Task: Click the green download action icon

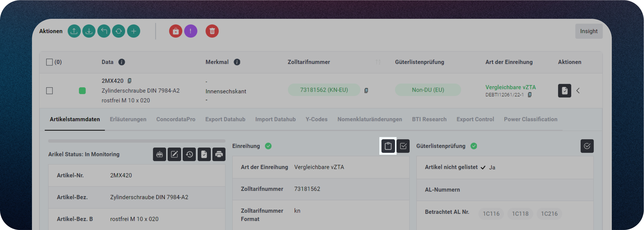Action: [89, 31]
